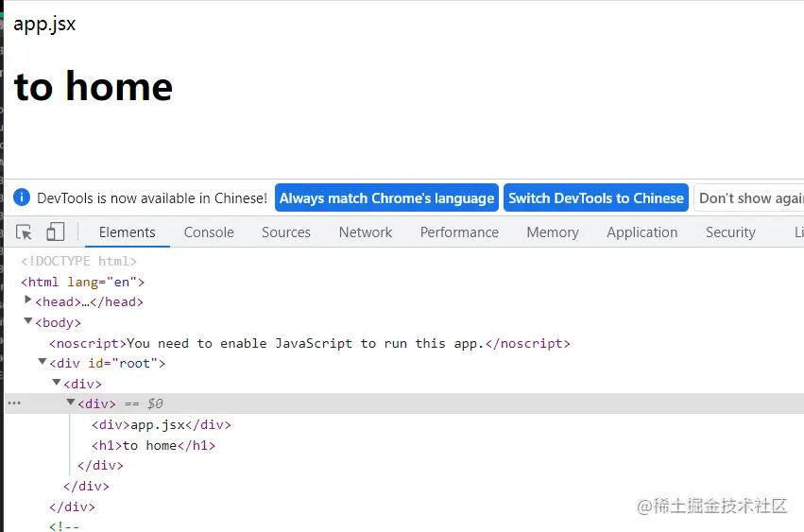Click the blue info icon in notification bar

tap(22, 197)
